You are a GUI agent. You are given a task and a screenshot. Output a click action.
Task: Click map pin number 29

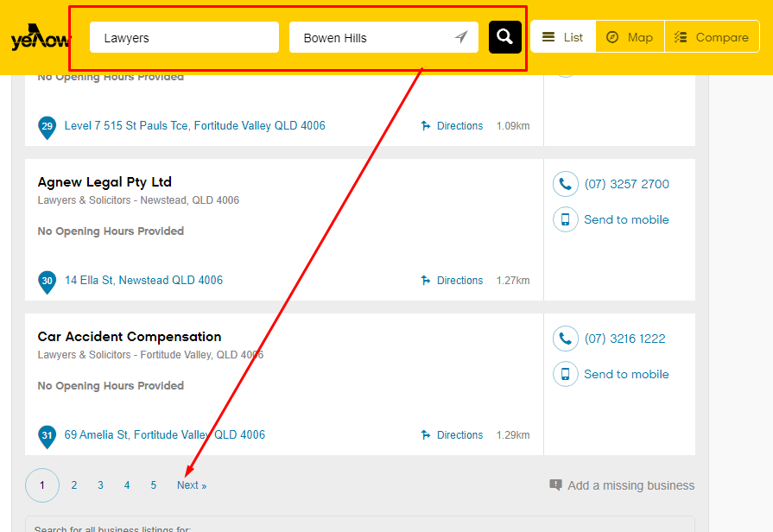[47, 126]
